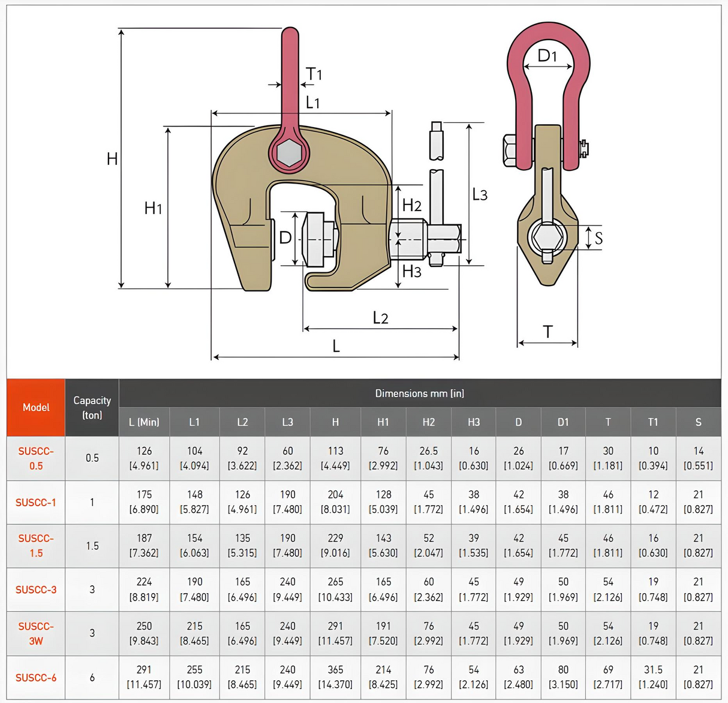Screen dimensions: 728x703
Task: Enable the Capacity column selection
Action: click(92, 407)
